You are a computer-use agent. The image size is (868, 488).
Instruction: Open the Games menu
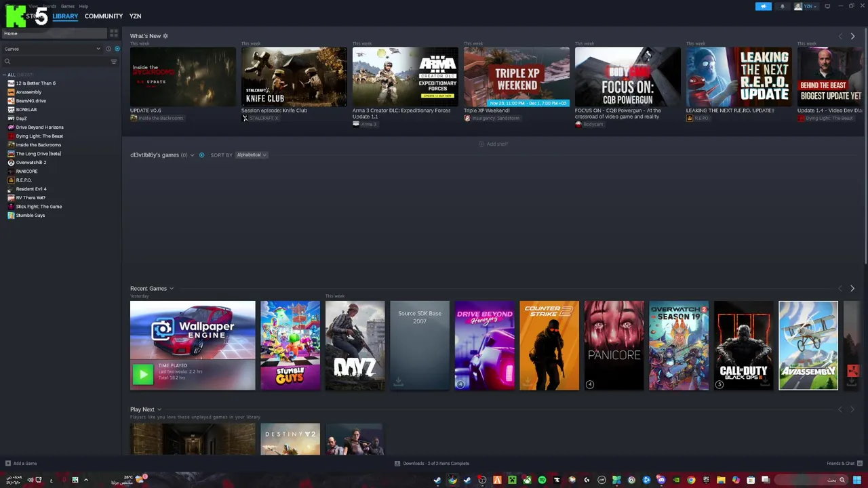pos(67,6)
